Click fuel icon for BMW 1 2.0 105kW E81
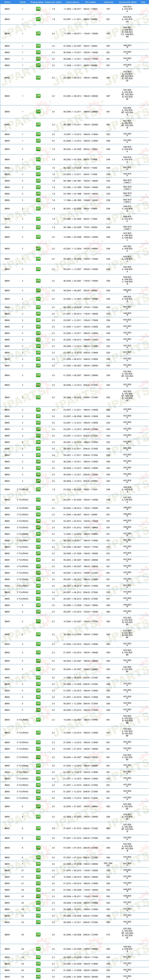 [x=38, y=53]
